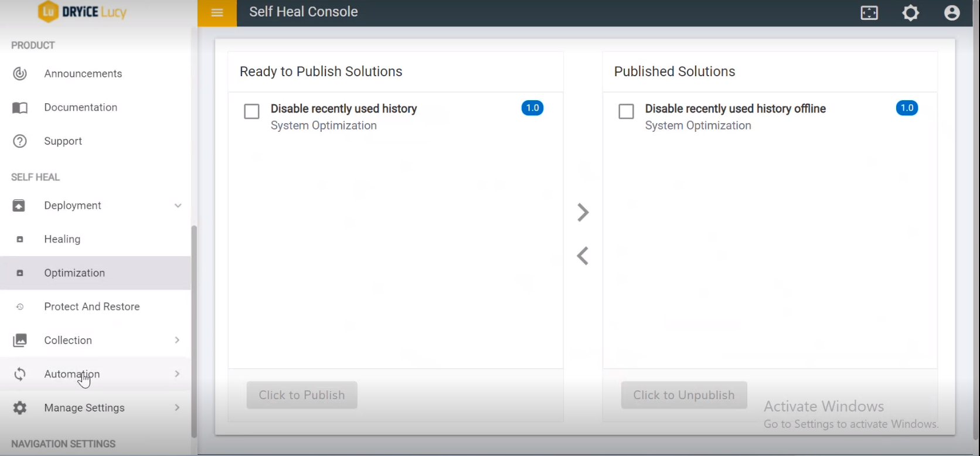Collapse the Deployment menu chevron
The width and height of the screenshot is (980, 456).
pos(178,206)
